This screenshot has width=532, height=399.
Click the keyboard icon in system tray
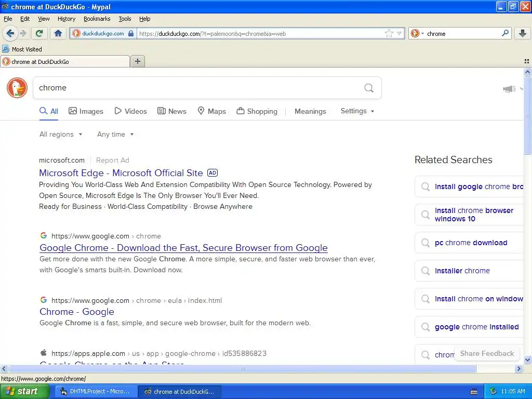pyautogui.click(x=474, y=392)
